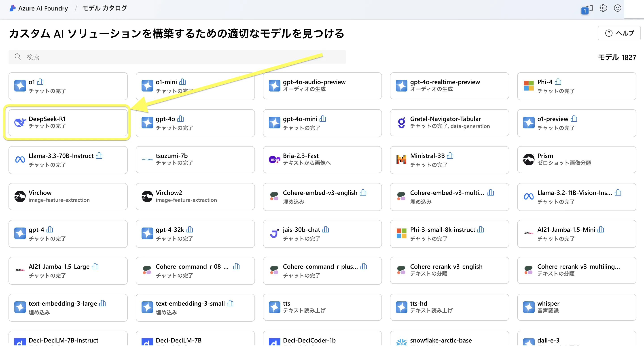The image size is (644, 349).
Task: Click the benchmark chart icon beside Phi-4
Action: (558, 82)
